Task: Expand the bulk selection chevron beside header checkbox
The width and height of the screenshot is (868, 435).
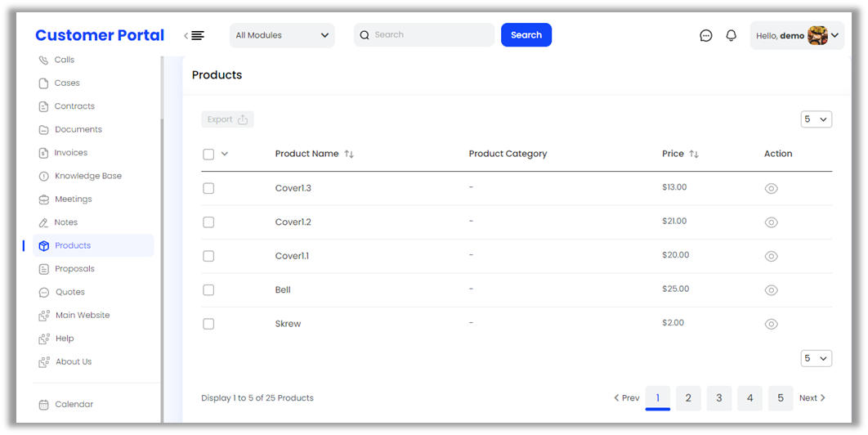Action: (225, 154)
